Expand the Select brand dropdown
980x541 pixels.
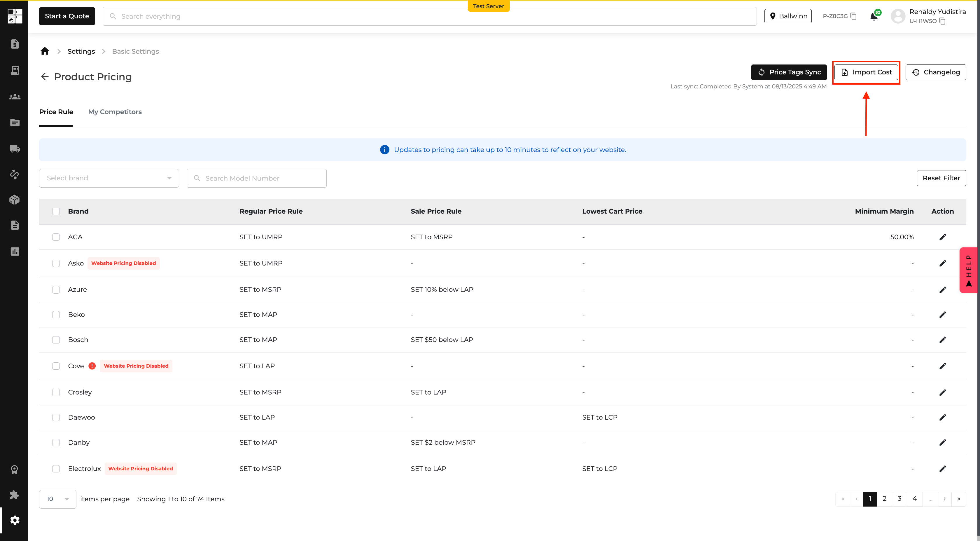click(109, 178)
